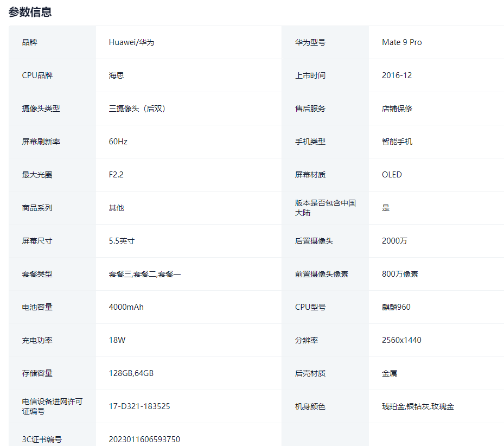Select the 2560x1440 resolution value
Screen dimensions: 504x446
pos(401,341)
